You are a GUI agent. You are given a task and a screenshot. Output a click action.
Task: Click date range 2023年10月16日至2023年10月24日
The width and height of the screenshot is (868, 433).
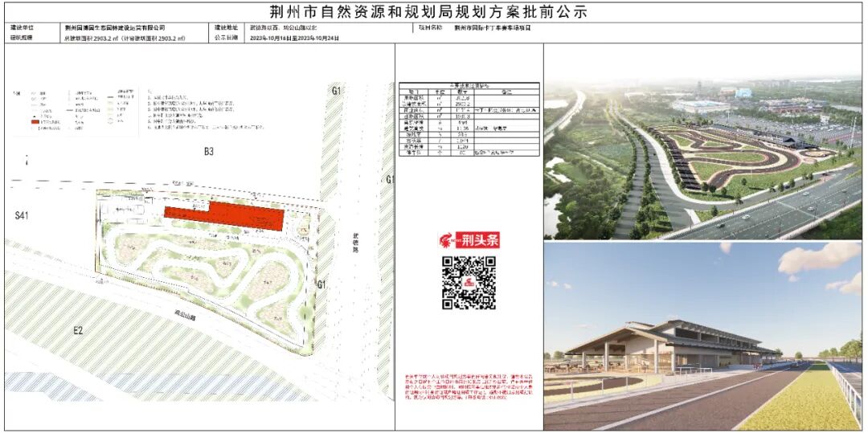click(294, 39)
